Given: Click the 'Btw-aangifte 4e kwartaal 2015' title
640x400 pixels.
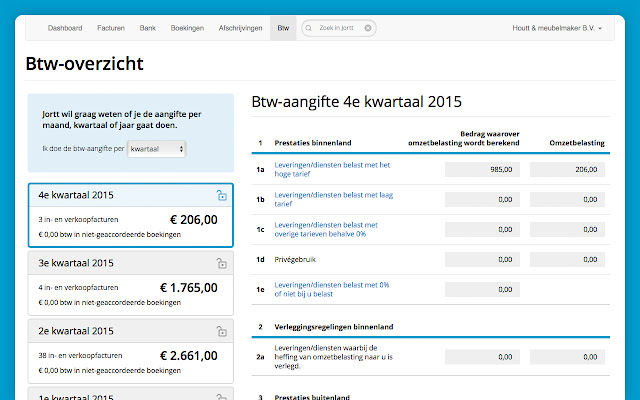Looking at the screenshot, I should click(356, 102).
